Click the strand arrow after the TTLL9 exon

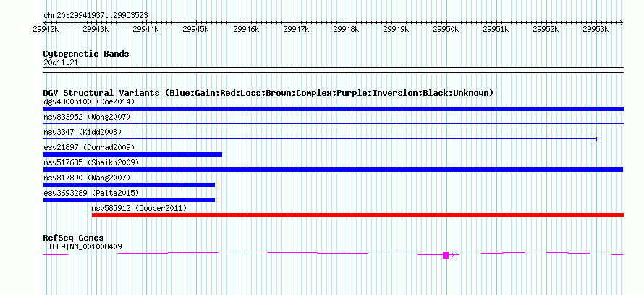(452, 255)
